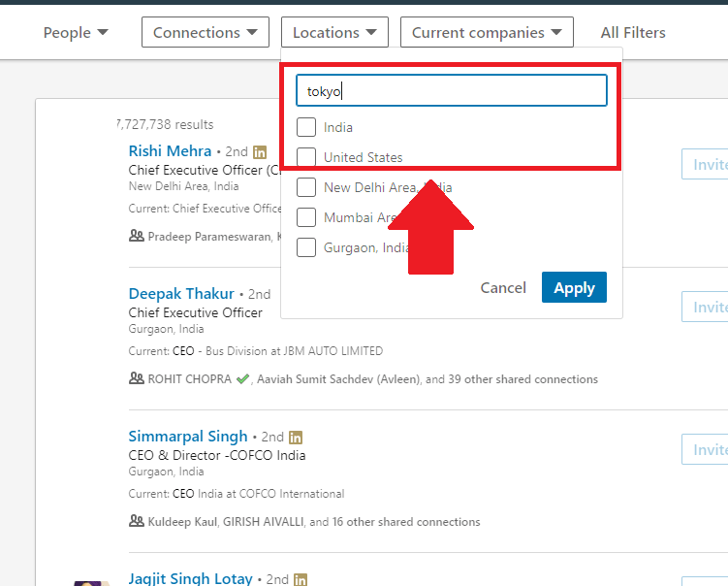Select the Gurgaon, India checkbox

pyautogui.click(x=306, y=247)
